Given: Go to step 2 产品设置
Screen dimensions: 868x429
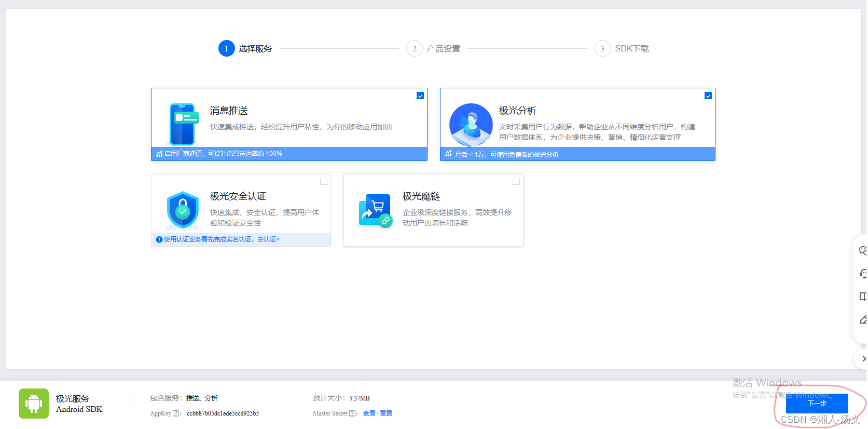Looking at the screenshot, I should pyautogui.click(x=433, y=49).
